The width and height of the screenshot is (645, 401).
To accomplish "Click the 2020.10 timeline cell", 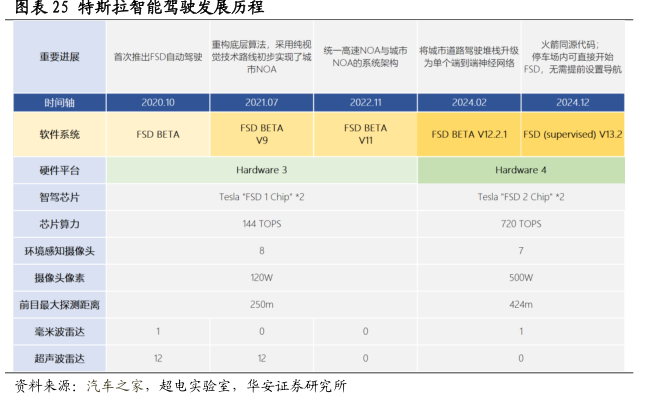I will click(158, 103).
